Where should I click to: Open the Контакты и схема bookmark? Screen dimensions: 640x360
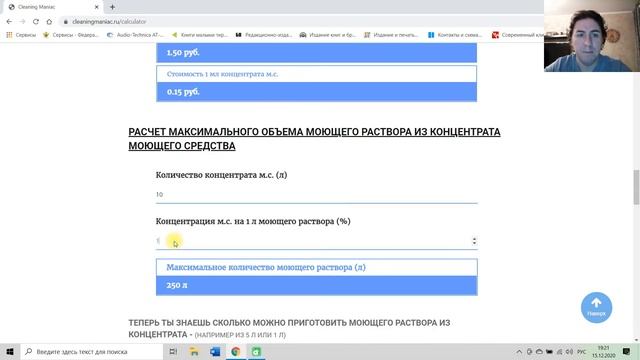[x=456, y=35]
